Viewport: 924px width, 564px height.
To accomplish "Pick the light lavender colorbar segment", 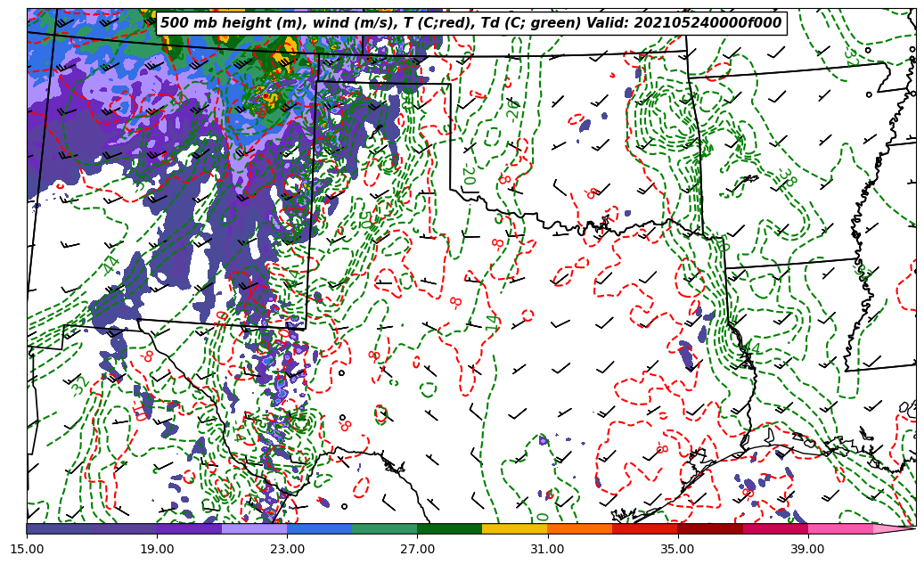I will (x=254, y=528).
